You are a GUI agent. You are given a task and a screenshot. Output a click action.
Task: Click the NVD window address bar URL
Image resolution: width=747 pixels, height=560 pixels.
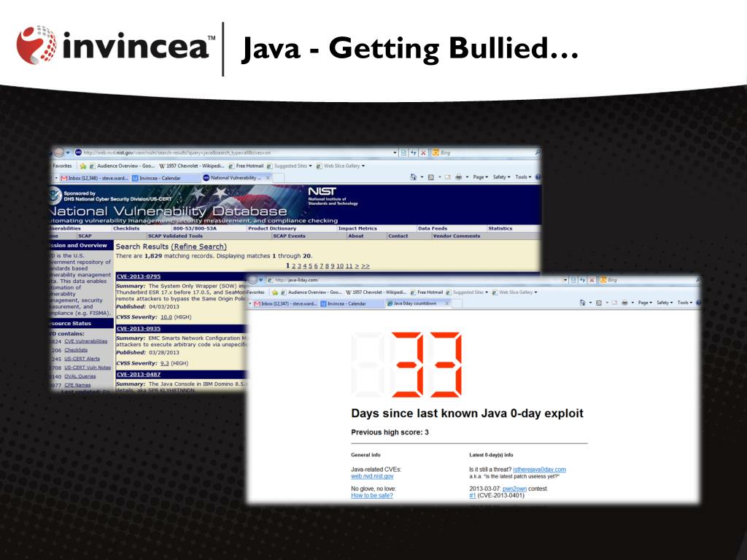[x=177, y=153]
